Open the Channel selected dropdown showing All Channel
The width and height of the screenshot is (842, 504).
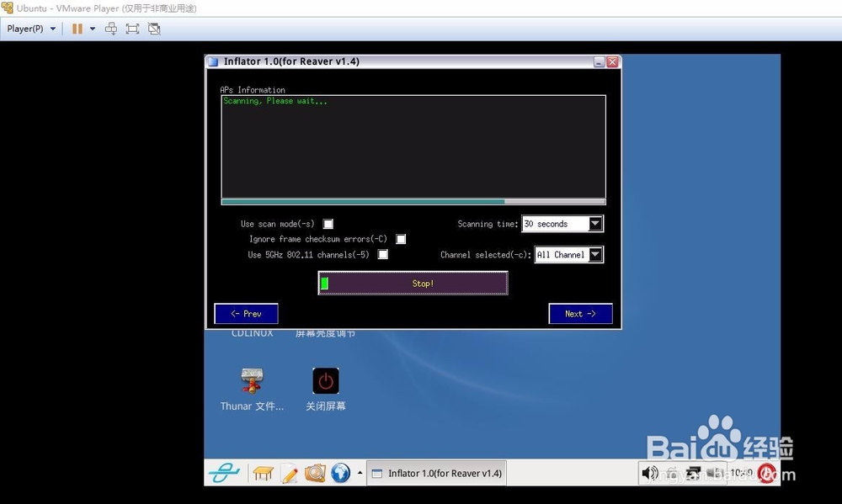568,254
